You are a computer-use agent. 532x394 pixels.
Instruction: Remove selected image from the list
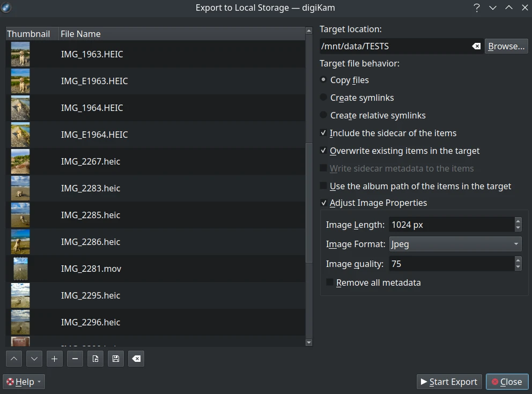(x=75, y=359)
